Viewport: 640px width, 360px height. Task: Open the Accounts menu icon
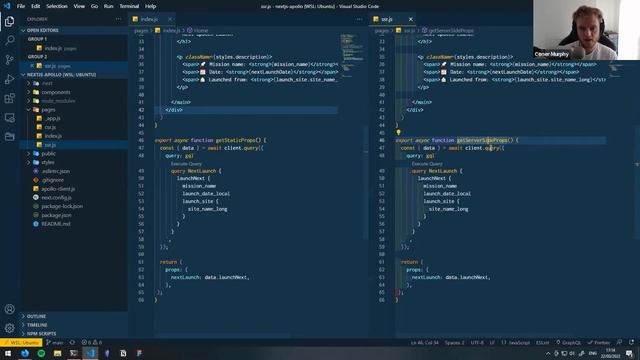9,309
